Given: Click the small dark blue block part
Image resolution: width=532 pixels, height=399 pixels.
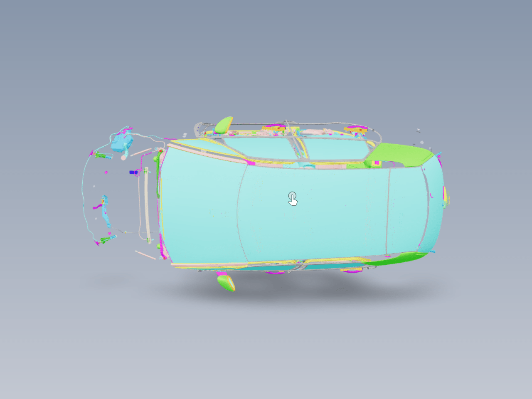Looking at the screenshot, I should [x=133, y=172].
